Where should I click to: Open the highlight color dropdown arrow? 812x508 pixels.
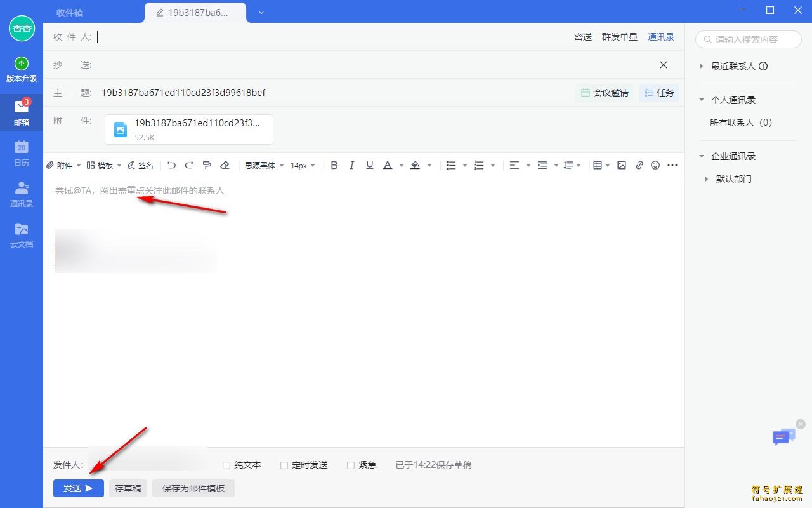click(x=429, y=165)
